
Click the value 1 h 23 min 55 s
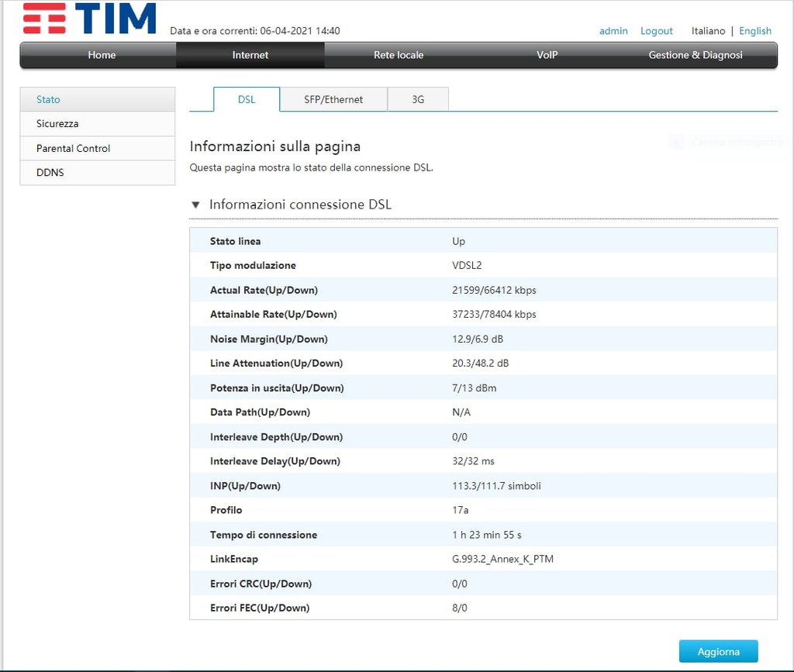(x=486, y=535)
